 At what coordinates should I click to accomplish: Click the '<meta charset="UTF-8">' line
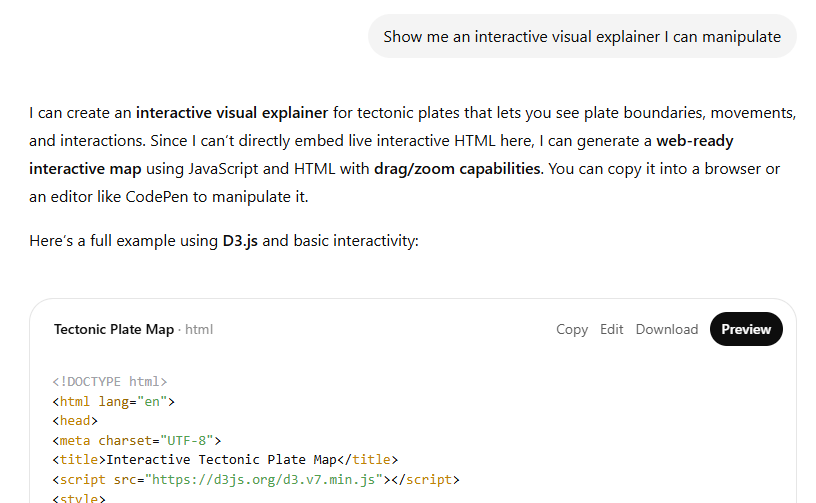[x=137, y=441]
